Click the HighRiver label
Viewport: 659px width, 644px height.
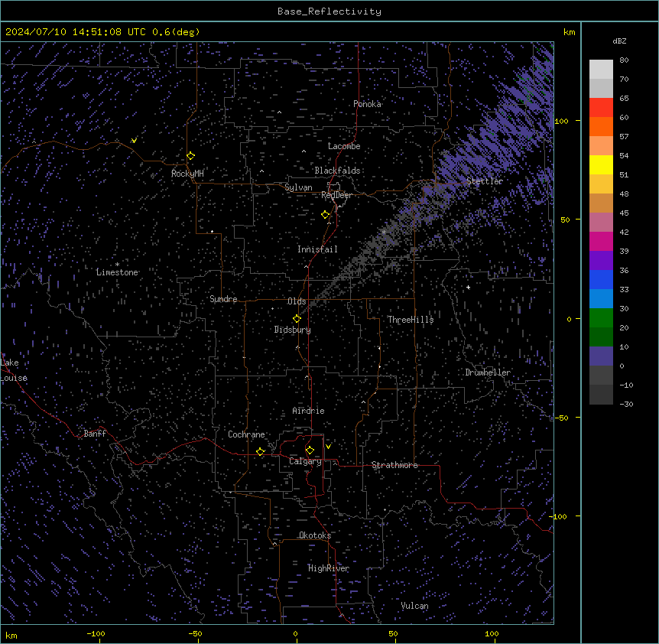pos(329,568)
